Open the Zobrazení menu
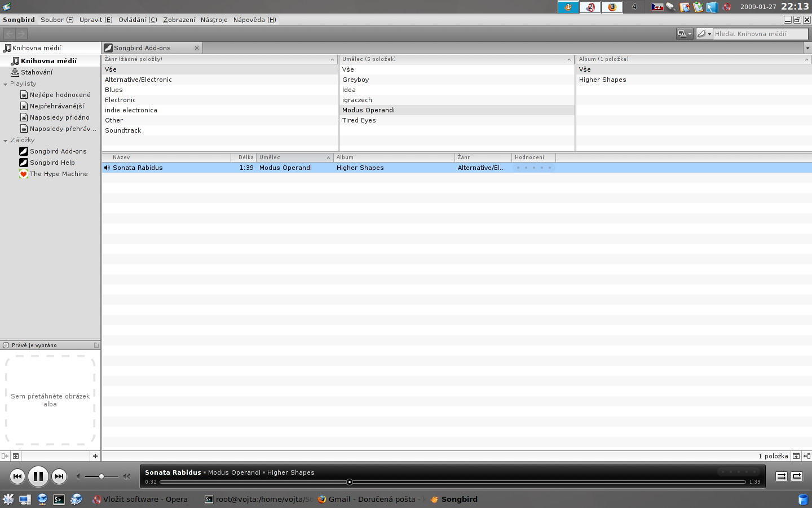Image resolution: width=812 pixels, height=508 pixels. coord(179,20)
